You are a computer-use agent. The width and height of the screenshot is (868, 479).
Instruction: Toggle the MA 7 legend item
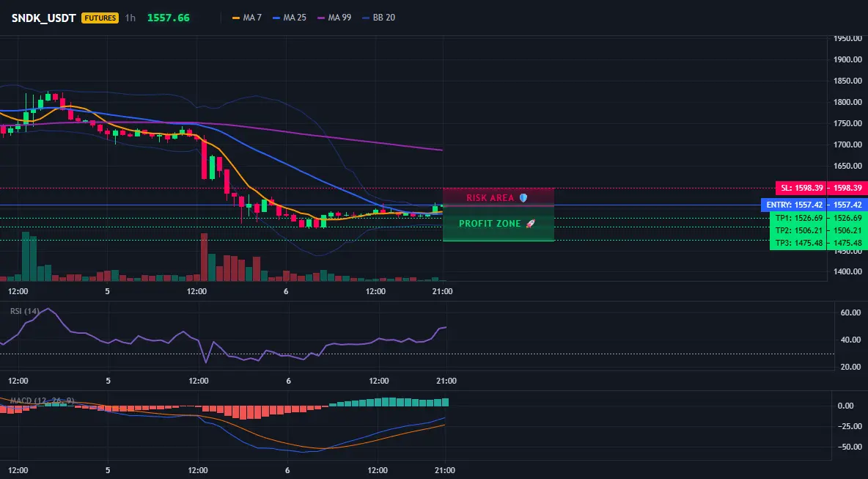(247, 18)
